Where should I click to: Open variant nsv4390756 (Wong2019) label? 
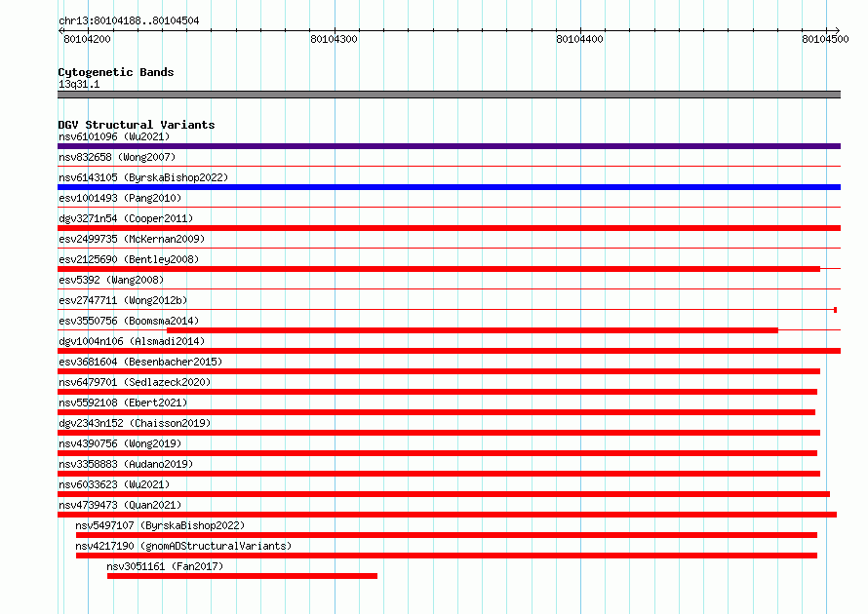pos(120,443)
